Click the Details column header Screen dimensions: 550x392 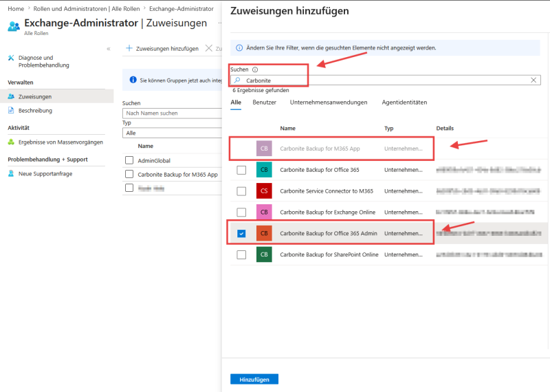[x=445, y=129]
